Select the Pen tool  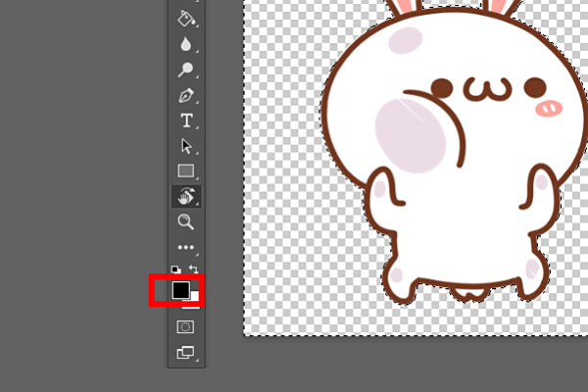[x=186, y=95]
